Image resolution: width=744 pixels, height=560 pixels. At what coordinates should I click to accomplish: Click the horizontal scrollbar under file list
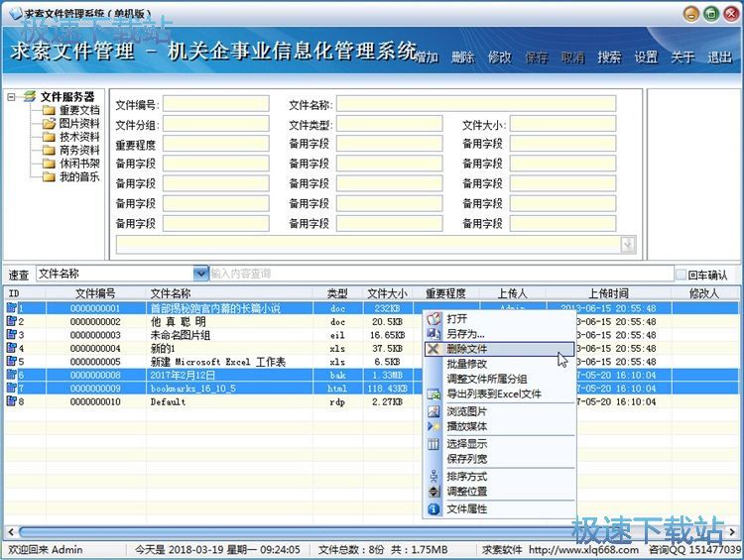pos(298,532)
